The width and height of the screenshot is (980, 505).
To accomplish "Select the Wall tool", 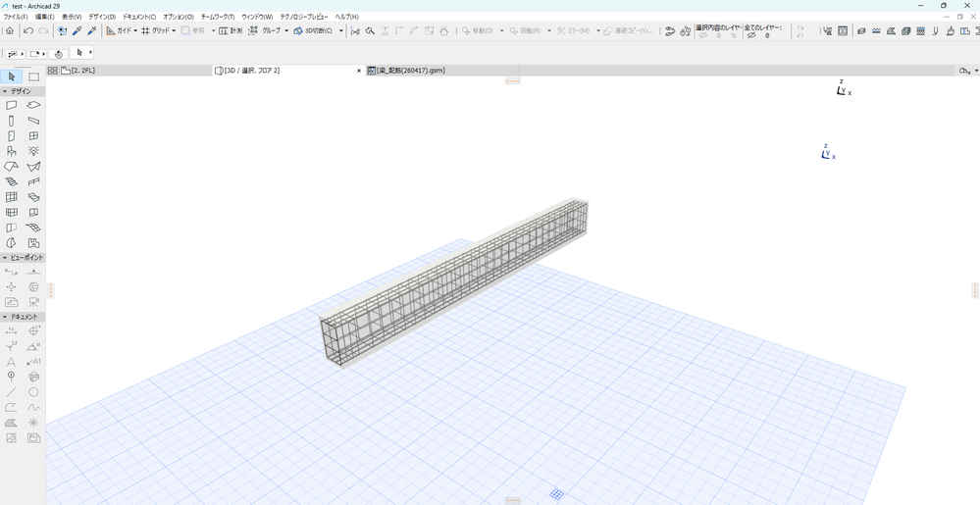I will [x=11, y=105].
